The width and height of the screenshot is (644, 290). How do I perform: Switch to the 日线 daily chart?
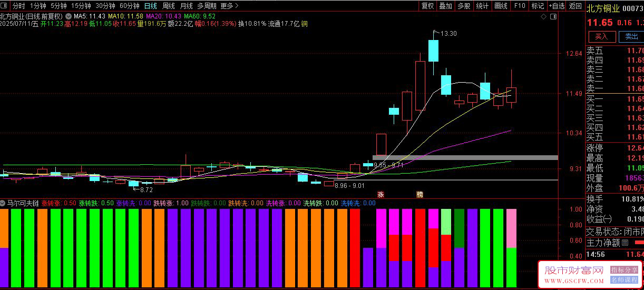[151, 6]
